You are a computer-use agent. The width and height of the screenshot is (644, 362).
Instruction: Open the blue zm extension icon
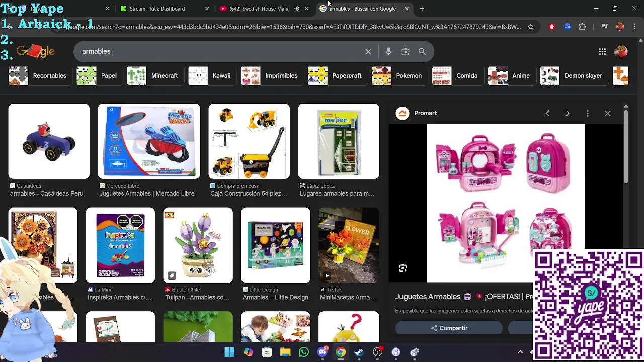click(567, 27)
